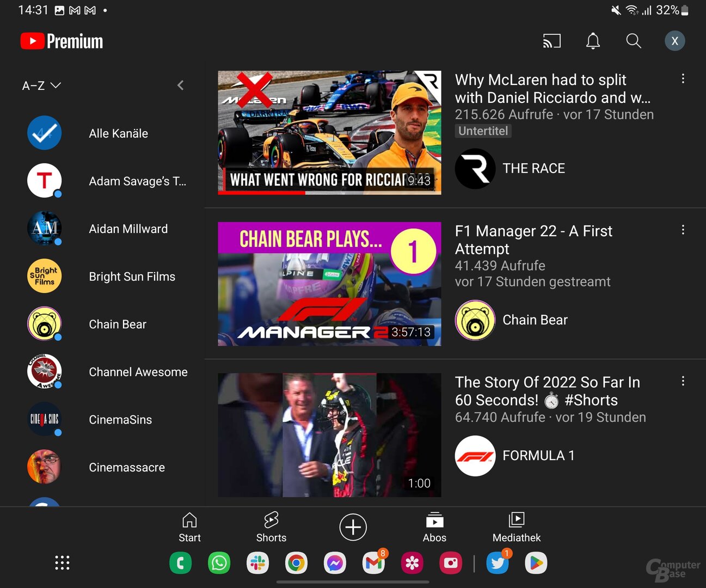This screenshot has width=706, height=588.
Task: Open Bright Sun Films channel avatar
Action: 44,276
